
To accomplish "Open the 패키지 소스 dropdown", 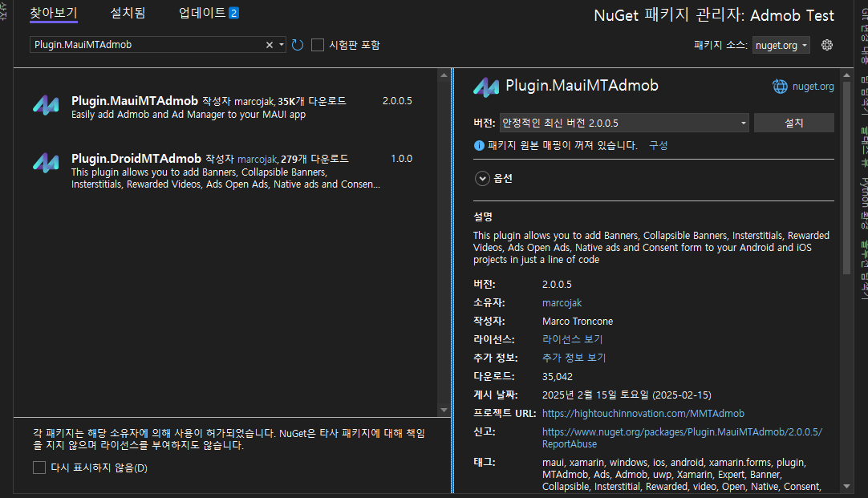I will 781,45.
